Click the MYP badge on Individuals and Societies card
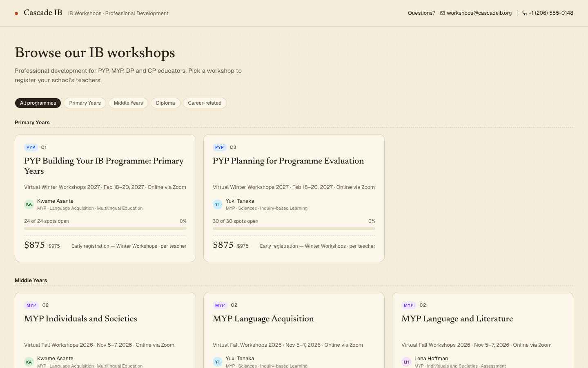This screenshot has height=368, width=588. (31, 305)
